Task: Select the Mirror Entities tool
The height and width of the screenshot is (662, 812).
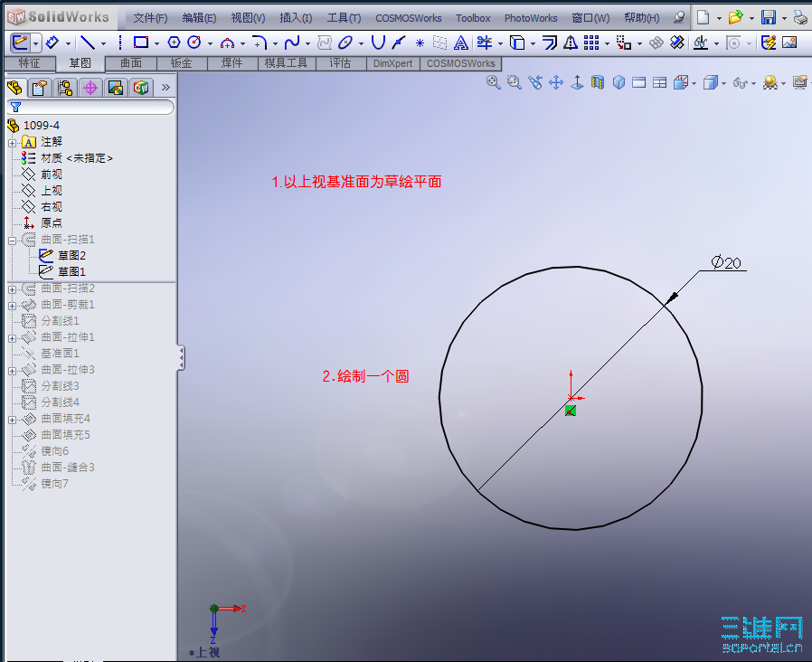Action: pos(571,43)
